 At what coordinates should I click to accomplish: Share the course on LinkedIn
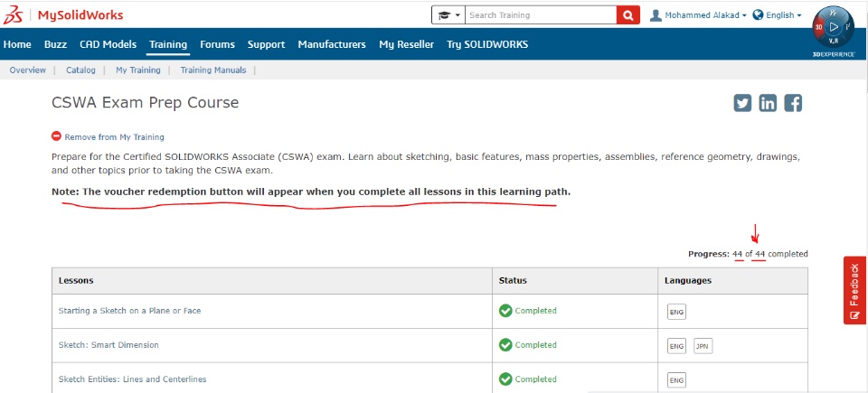[768, 103]
